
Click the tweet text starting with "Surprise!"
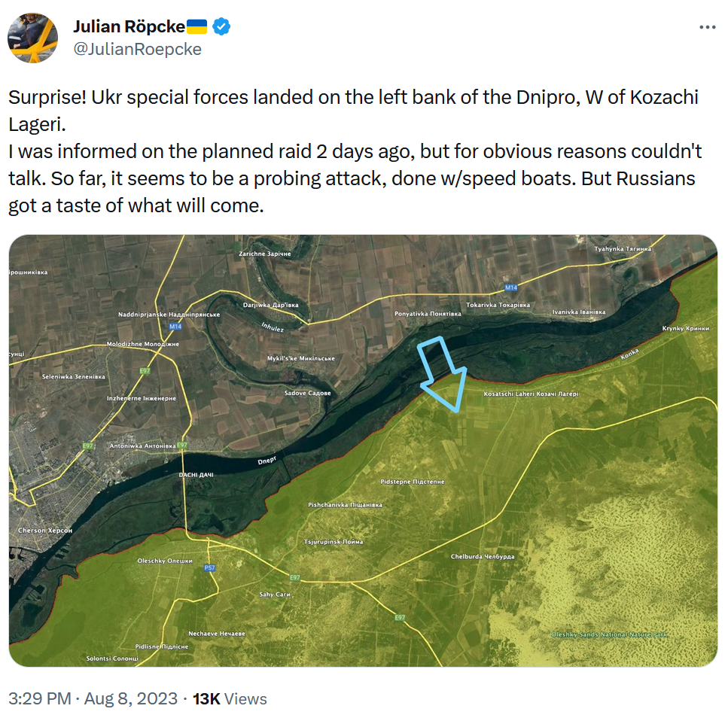coord(354,151)
